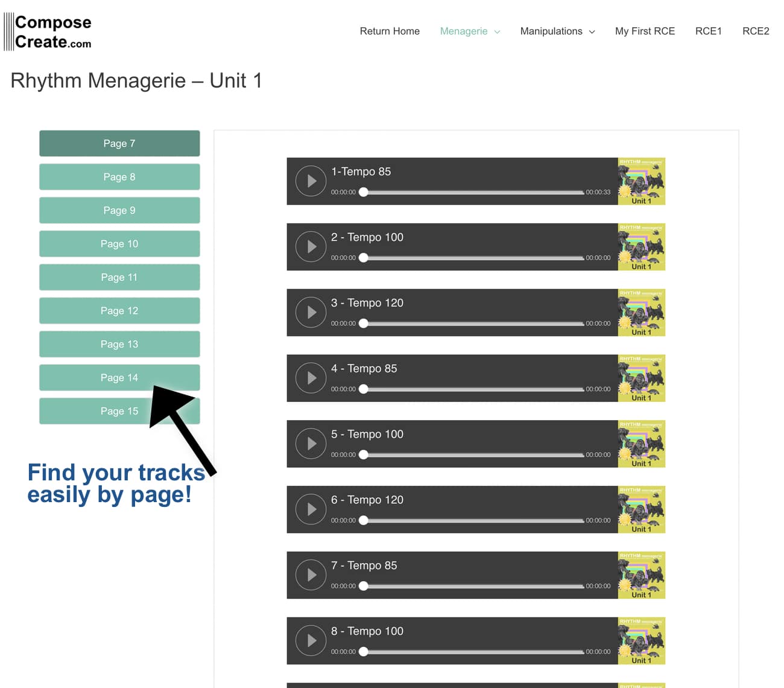Open Page 14 tracks

(x=119, y=377)
